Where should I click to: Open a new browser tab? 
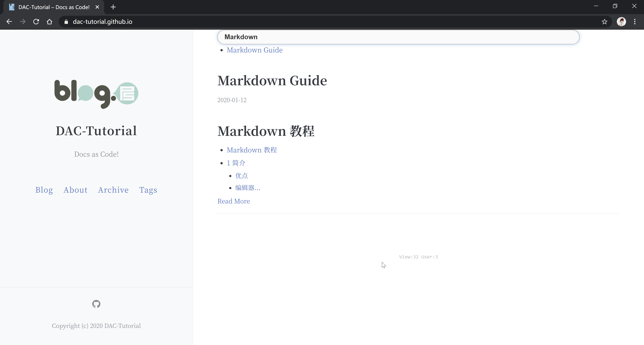click(113, 7)
